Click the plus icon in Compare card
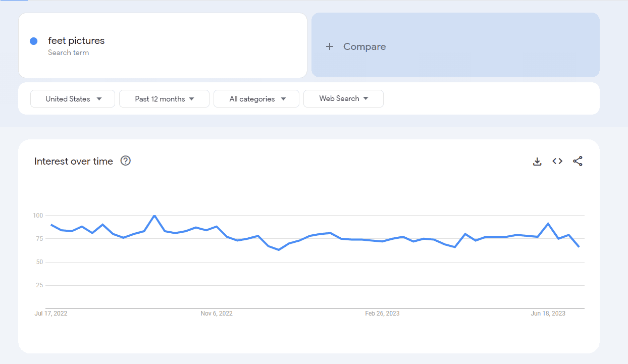The height and width of the screenshot is (364, 628). click(x=330, y=46)
